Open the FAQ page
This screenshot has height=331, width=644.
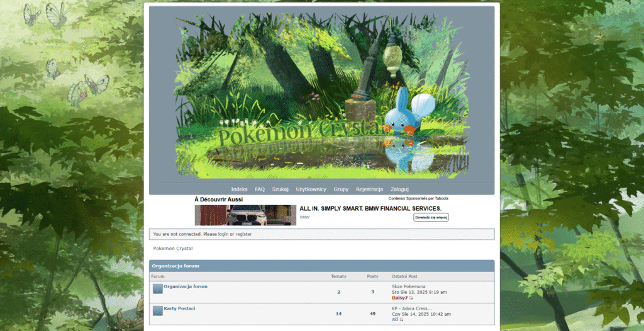click(x=260, y=189)
